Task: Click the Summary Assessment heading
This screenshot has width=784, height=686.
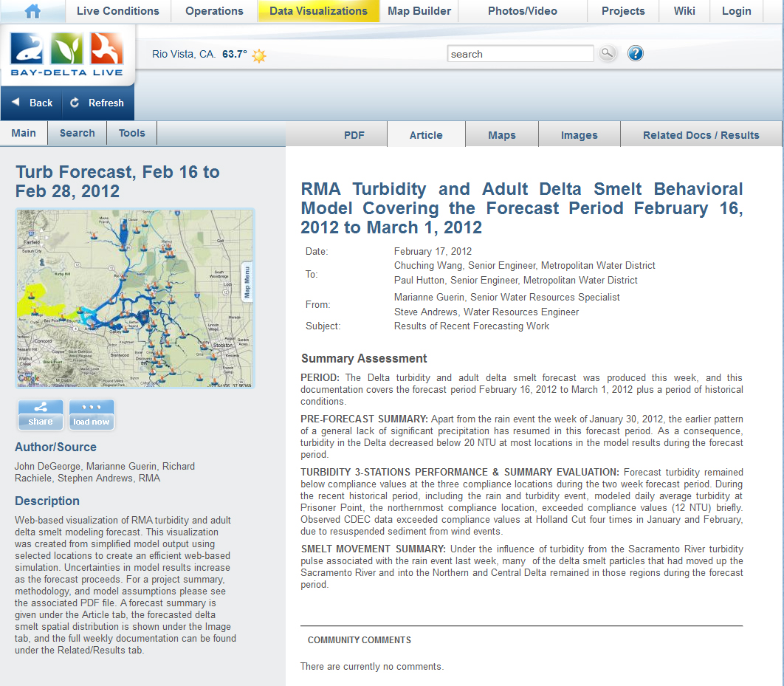Action: (364, 358)
